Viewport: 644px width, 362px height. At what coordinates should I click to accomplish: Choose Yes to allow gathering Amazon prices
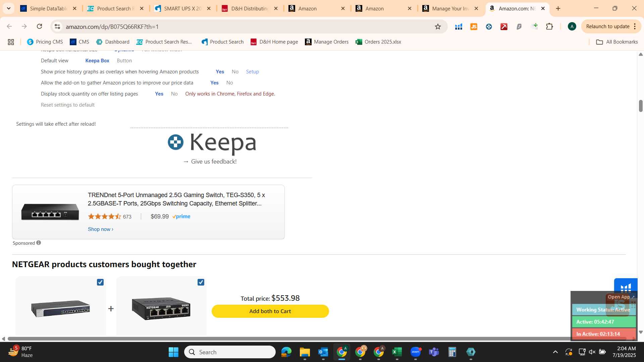point(214,83)
